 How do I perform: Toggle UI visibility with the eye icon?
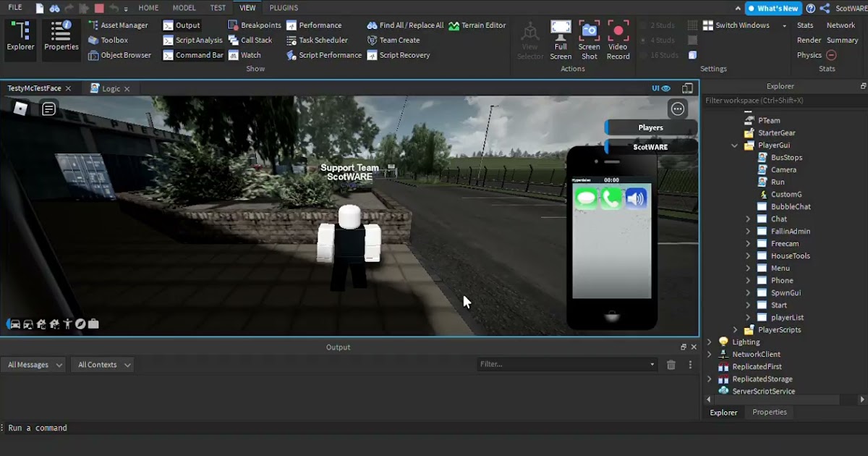click(x=666, y=88)
